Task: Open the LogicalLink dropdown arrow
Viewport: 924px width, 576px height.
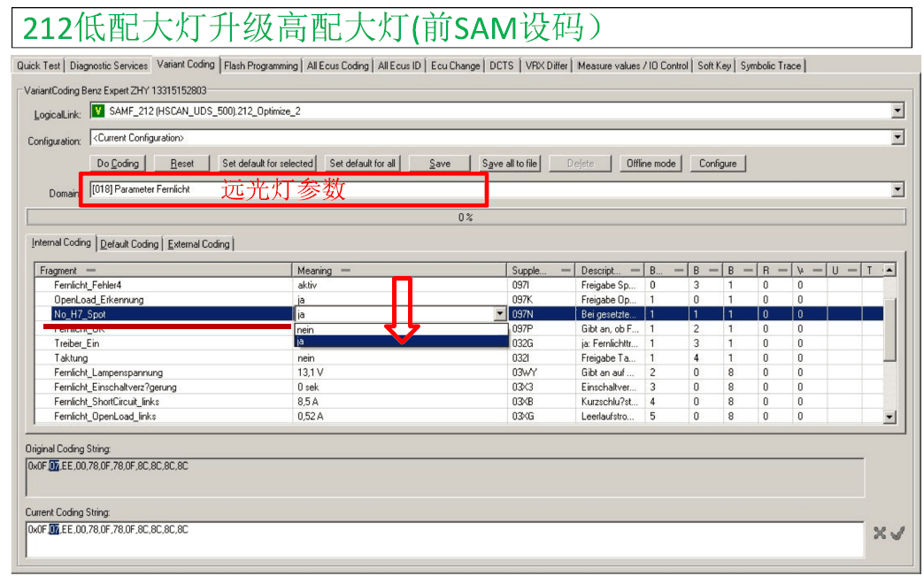Action: 897,111
